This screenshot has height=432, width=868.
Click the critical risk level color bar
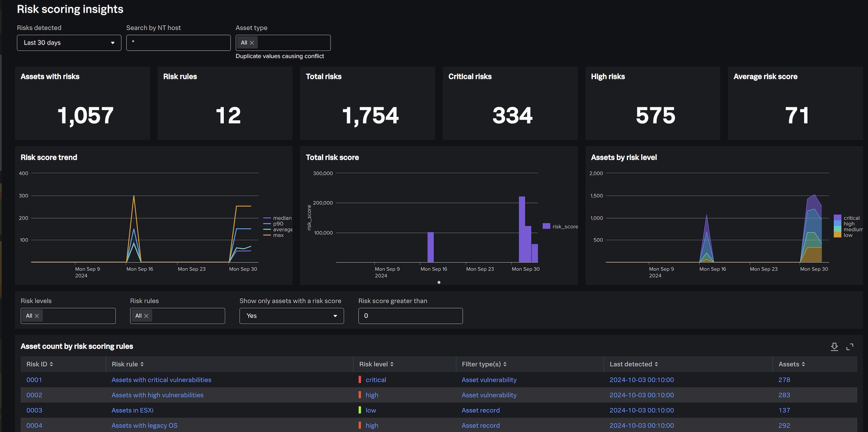point(361,379)
